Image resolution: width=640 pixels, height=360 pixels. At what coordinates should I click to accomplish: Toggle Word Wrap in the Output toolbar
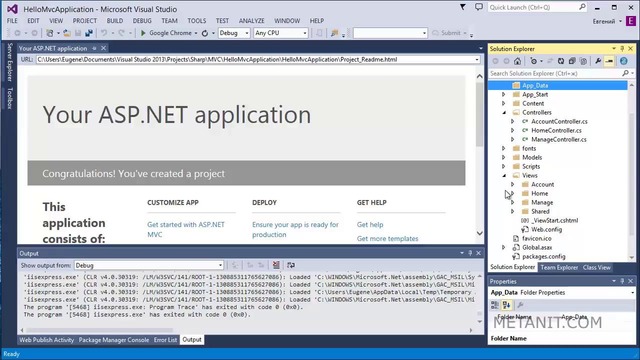click(x=291, y=265)
